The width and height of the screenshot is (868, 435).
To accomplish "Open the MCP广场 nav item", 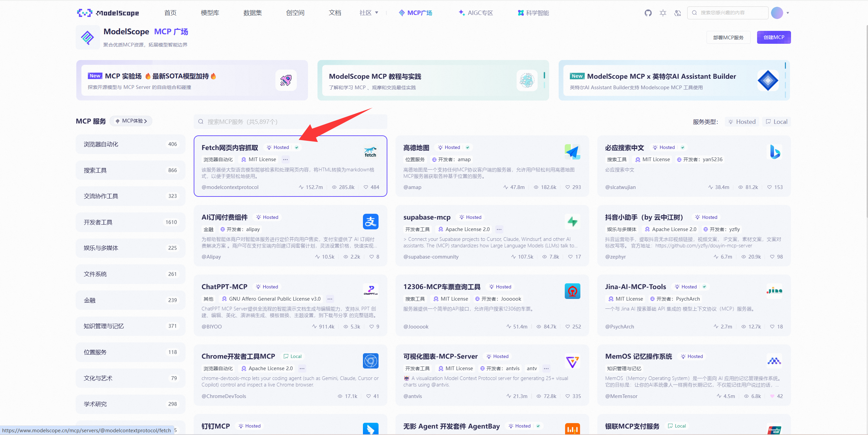I will click(416, 13).
